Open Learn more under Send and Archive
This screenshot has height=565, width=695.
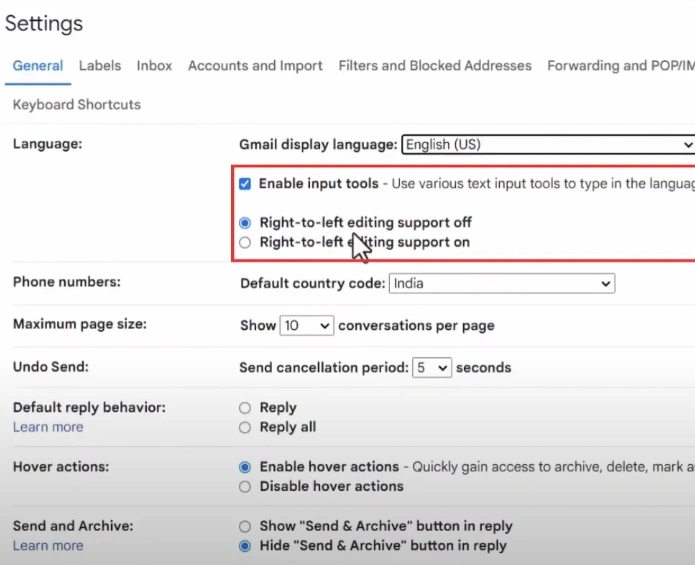tap(48, 546)
